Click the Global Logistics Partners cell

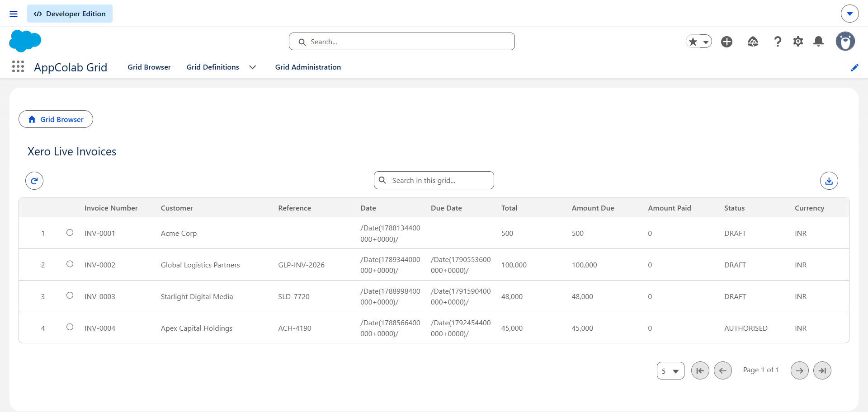200,265
